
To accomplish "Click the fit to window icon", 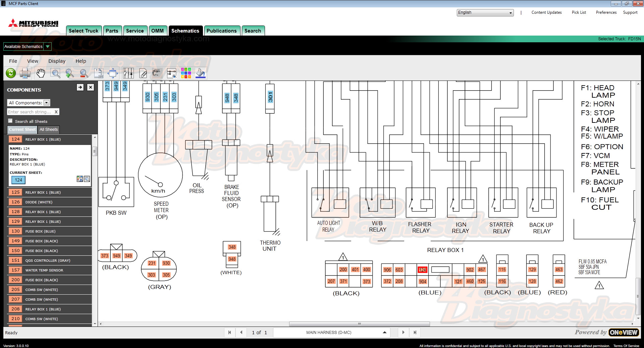I will pyautogui.click(x=113, y=73).
